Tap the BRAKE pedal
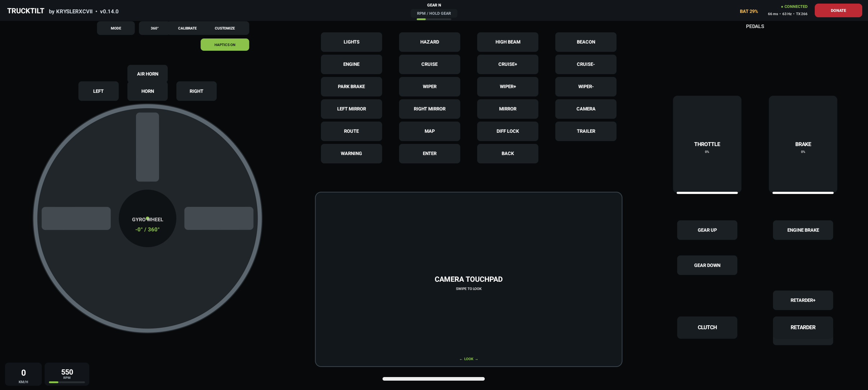This screenshot has width=868, height=390. click(x=803, y=145)
